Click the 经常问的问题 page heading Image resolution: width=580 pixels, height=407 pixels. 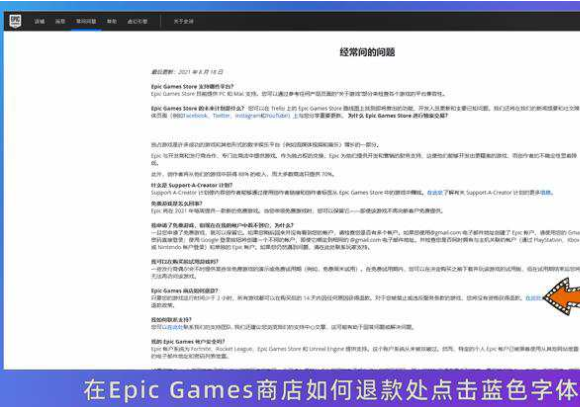[367, 52]
